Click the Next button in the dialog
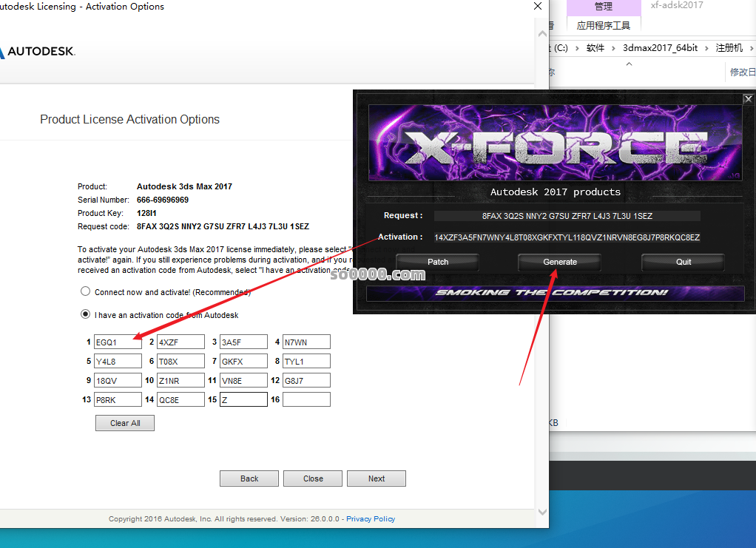This screenshot has height=548, width=756. pos(376,478)
